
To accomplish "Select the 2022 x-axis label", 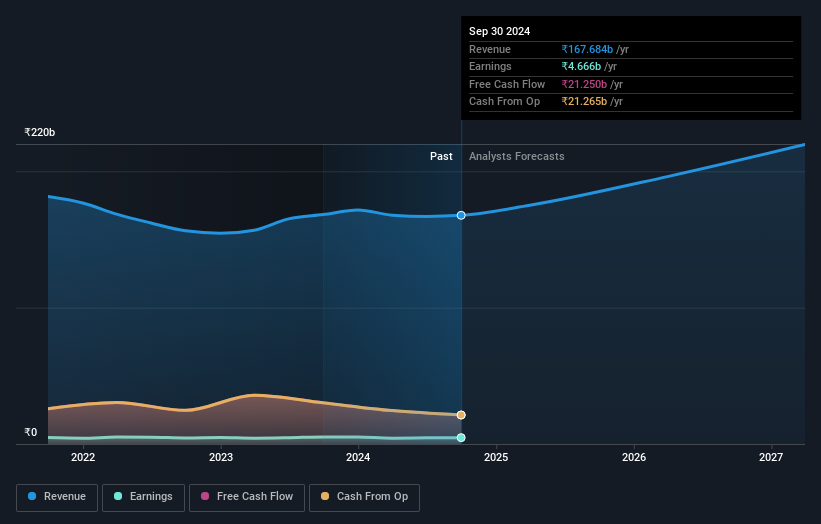I will tap(83, 457).
